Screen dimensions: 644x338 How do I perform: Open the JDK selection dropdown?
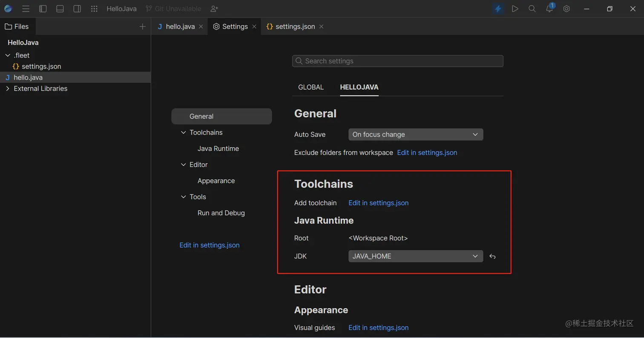point(415,256)
